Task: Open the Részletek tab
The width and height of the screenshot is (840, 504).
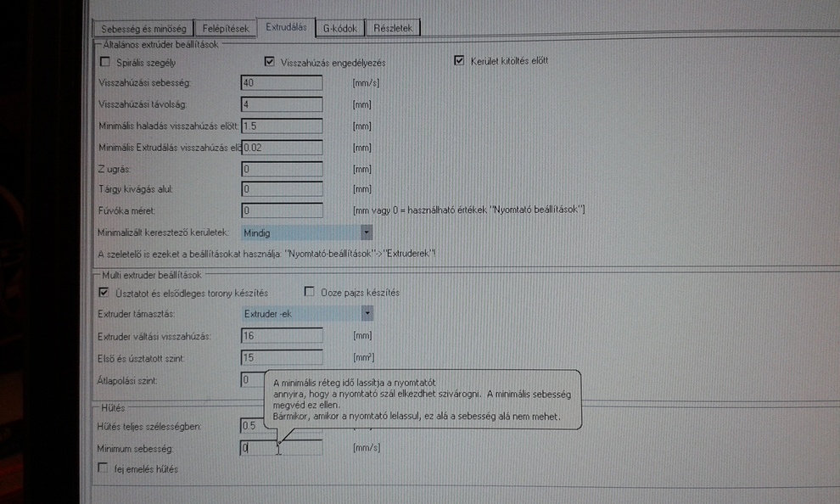Action: tap(394, 28)
